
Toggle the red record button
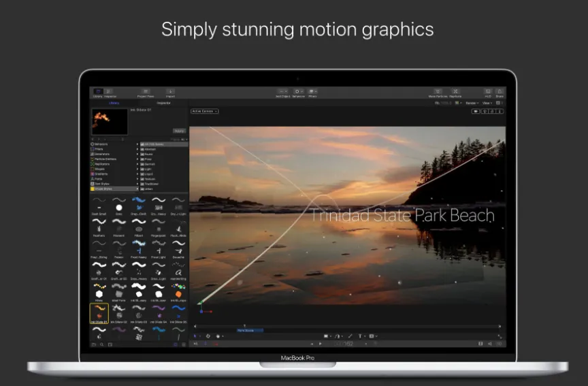point(216,344)
